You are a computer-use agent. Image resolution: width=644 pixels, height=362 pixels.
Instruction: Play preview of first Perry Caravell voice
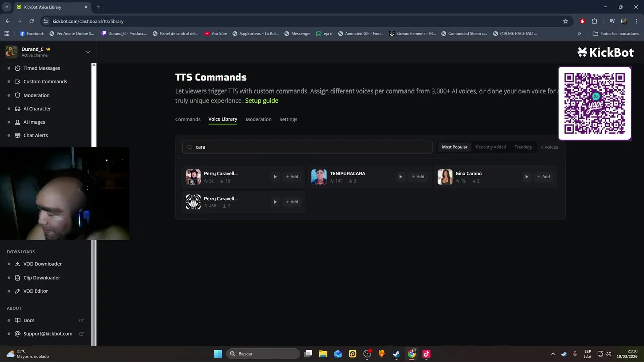tap(275, 177)
